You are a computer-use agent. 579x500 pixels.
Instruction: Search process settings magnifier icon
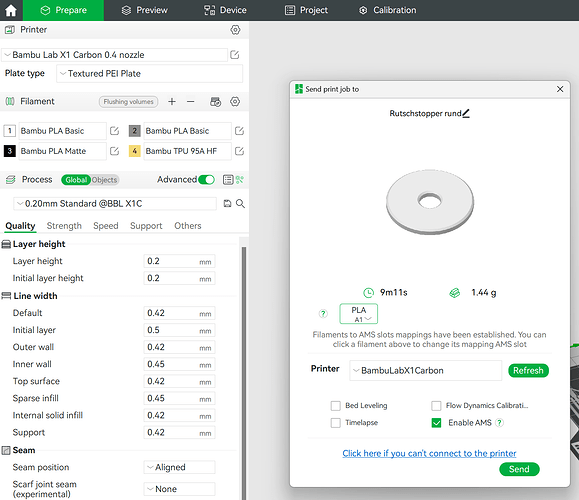[240, 203]
